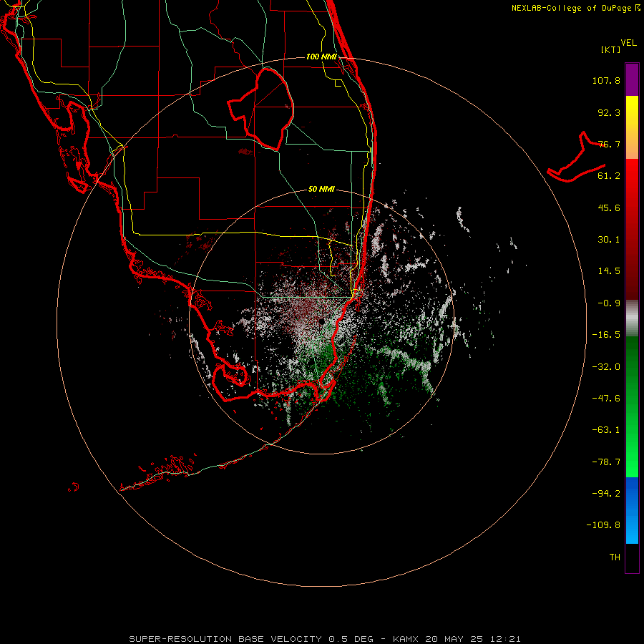644x644 pixels.
Task: Click the -109.8 velocity scale label
Action: (x=603, y=525)
